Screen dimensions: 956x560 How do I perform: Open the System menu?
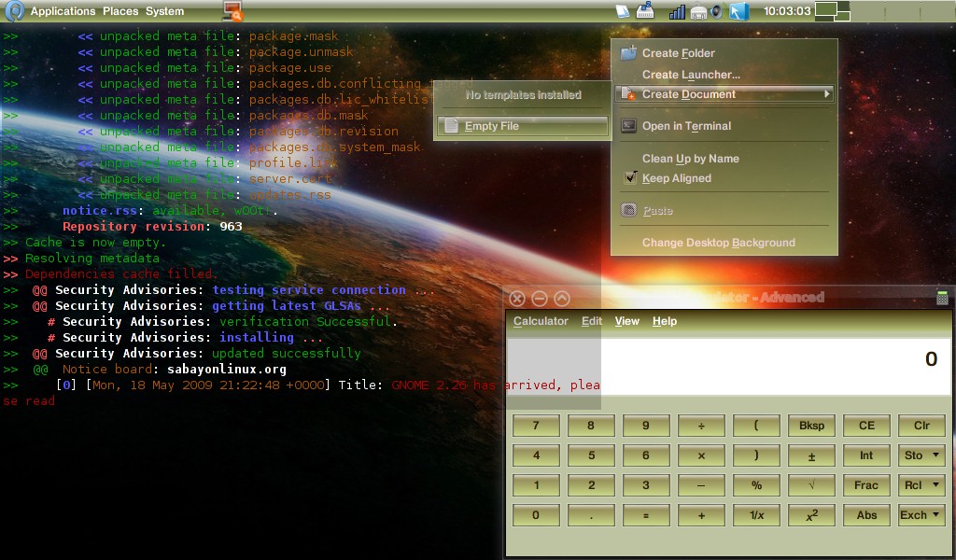pyautogui.click(x=164, y=11)
